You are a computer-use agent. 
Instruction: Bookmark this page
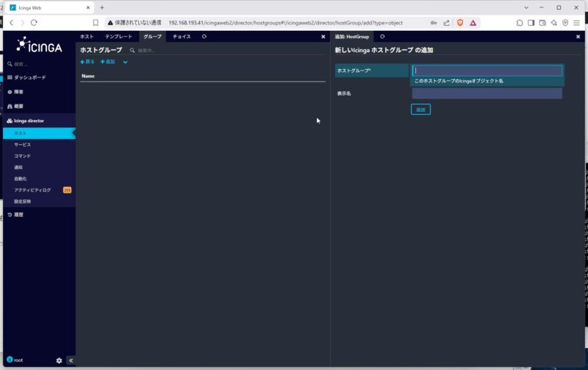[96, 23]
